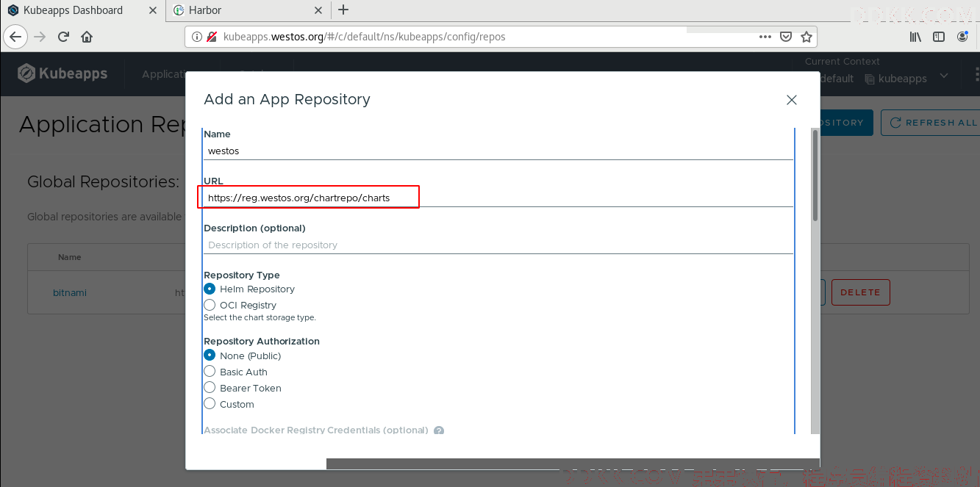Click the repository URL input field
The image size is (980, 487).
pos(498,198)
